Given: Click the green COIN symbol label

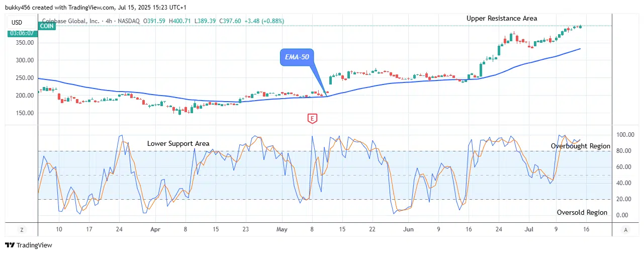Looking at the screenshot, I should [x=48, y=26].
